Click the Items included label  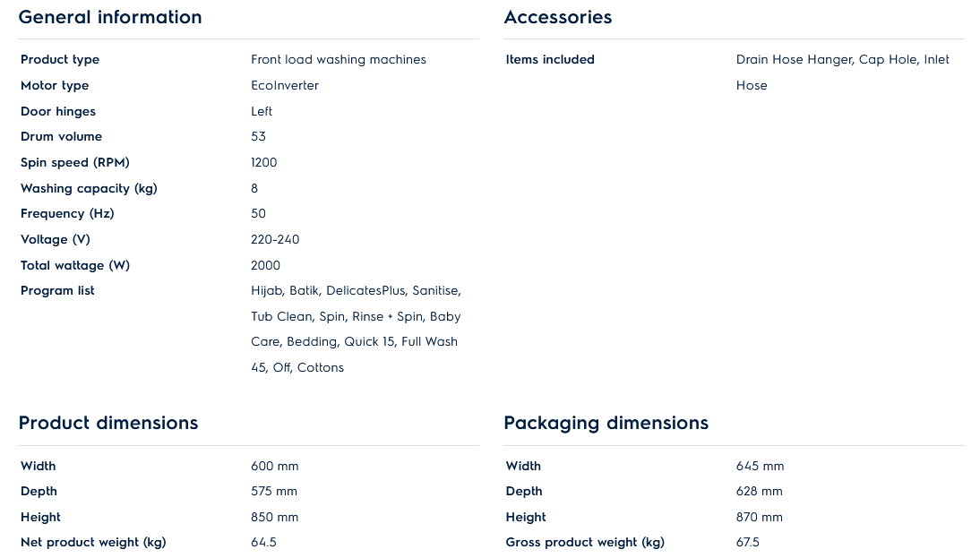[550, 60]
